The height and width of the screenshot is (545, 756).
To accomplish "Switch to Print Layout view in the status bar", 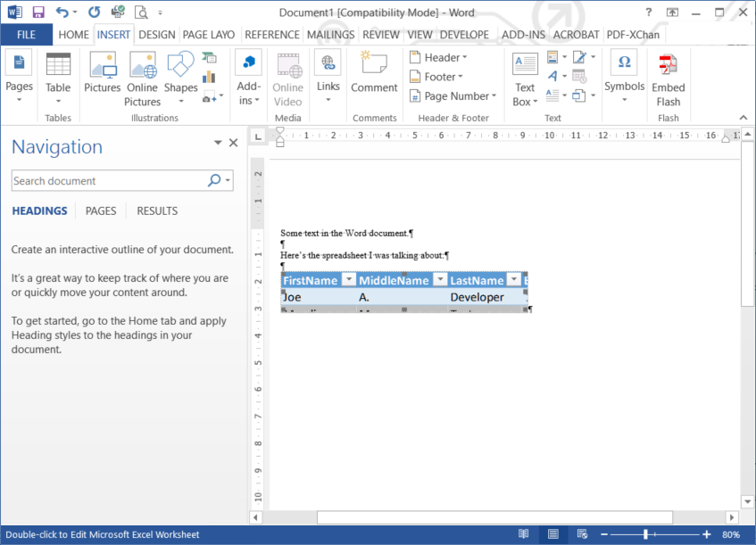I will click(553, 534).
